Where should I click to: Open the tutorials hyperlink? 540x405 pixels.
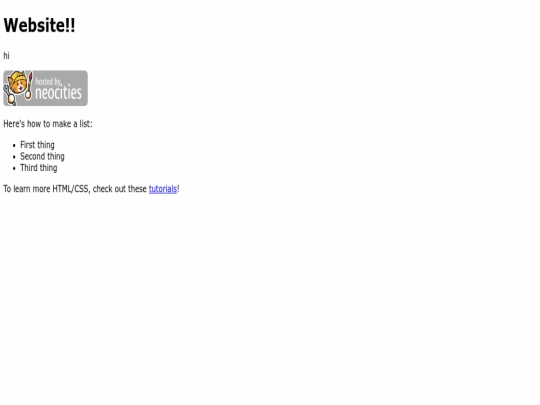pos(163,189)
